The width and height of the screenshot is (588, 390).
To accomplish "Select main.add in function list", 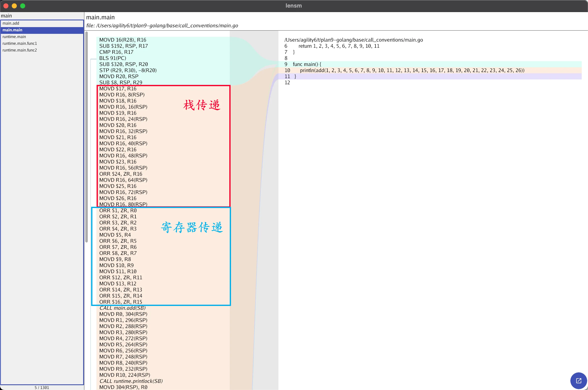I will pos(11,23).
